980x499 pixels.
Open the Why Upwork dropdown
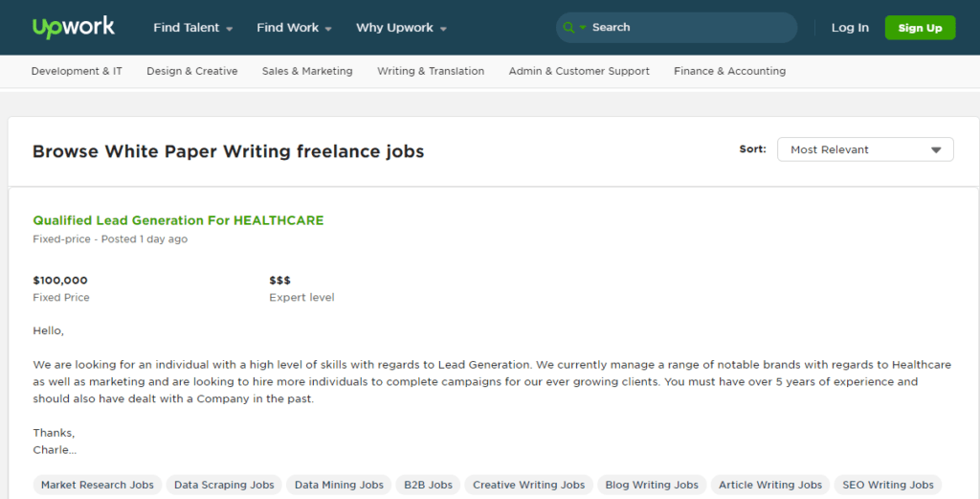(x=401, y=28)
